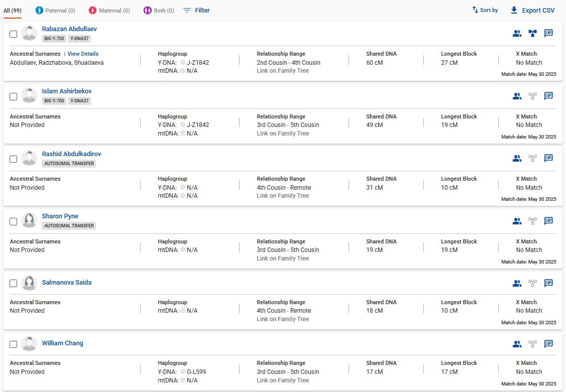Open the Filter options
This screenshot has width=566, height=392.
pyautogui.click(x=197, y=11)
